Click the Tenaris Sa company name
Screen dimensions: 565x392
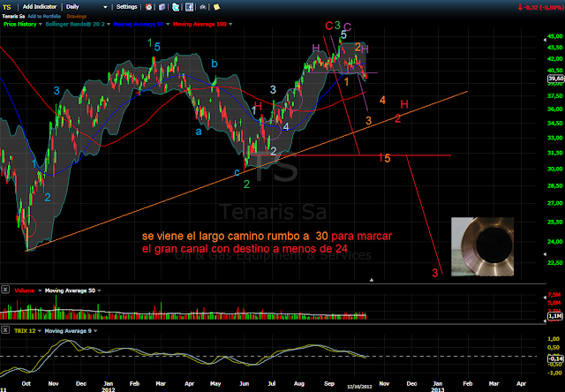(13, 16)
